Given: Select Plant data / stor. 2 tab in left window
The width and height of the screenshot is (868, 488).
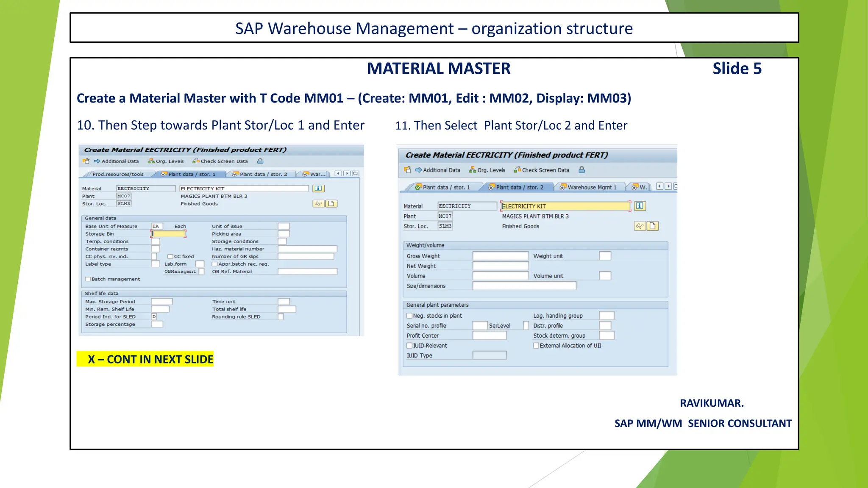Looking at the screenshot, I should pos(262,174).
